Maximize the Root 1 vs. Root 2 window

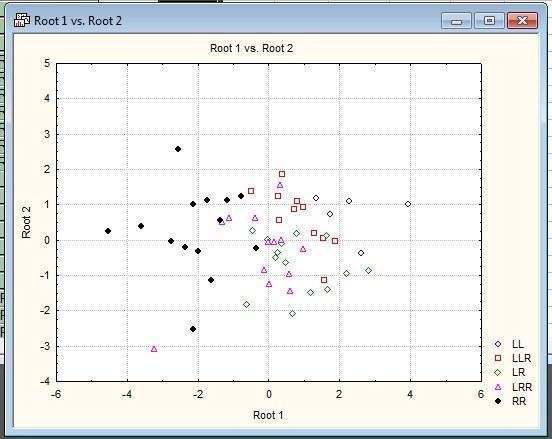click(x=489, y=21)
